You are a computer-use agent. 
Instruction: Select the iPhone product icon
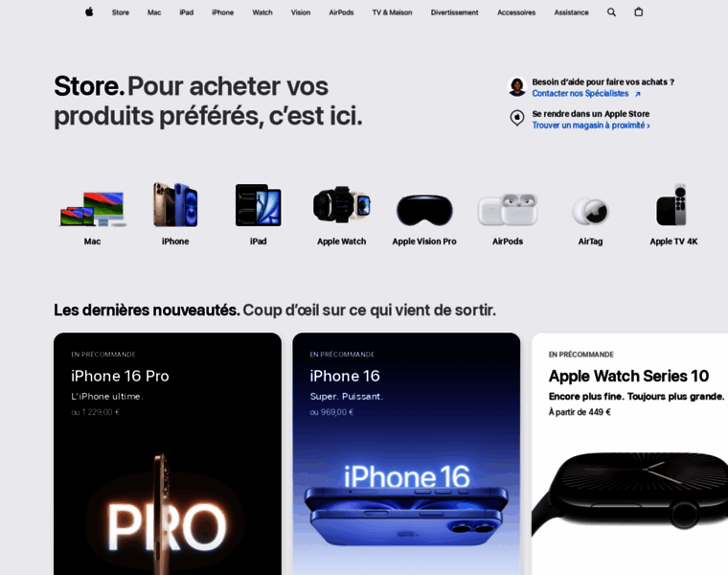pyautogui.click(x=175, y=205)
